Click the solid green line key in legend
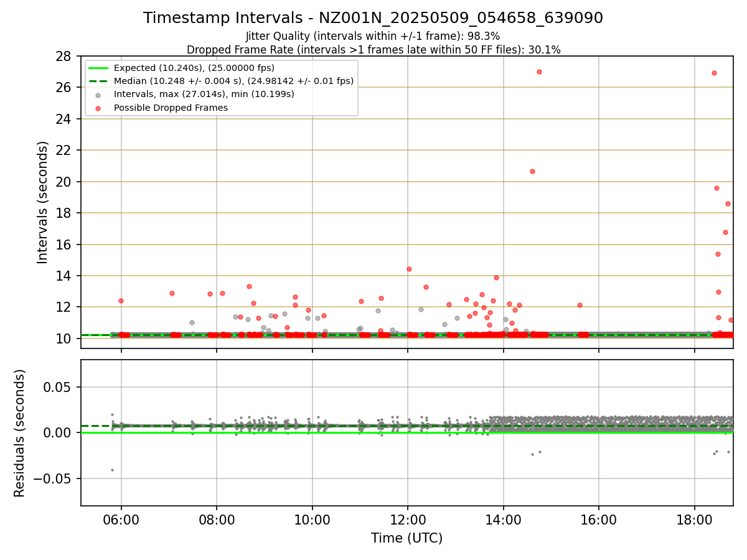Viewport: 747px width, 560px height. click(99, 68)
